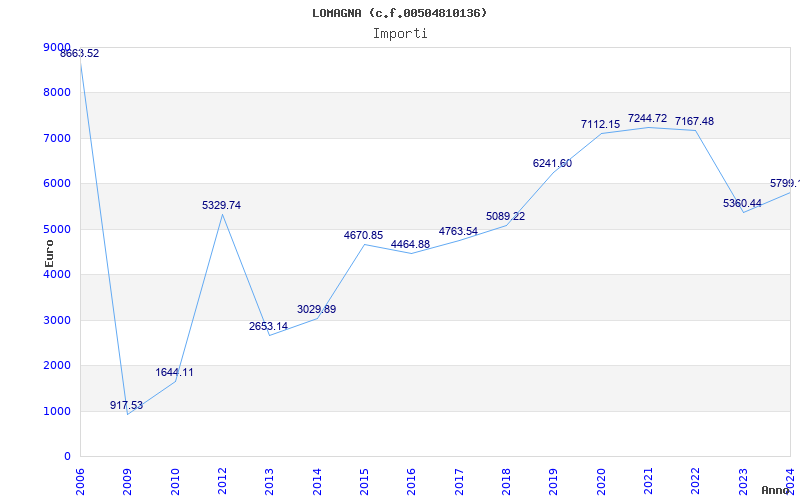Click the 6000 y-axis tick label
Screen dimensions: 800x500
click(x=57, y=184)
